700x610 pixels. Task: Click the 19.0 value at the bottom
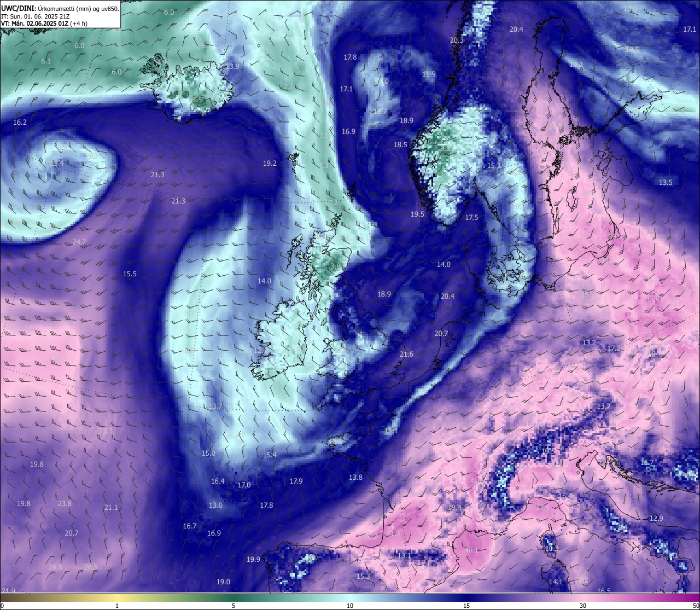click(223, 582)
